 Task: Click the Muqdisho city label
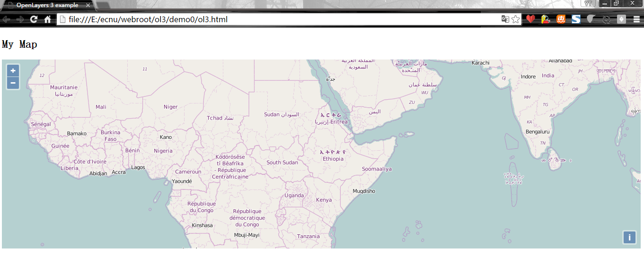(x=364, y=191)
